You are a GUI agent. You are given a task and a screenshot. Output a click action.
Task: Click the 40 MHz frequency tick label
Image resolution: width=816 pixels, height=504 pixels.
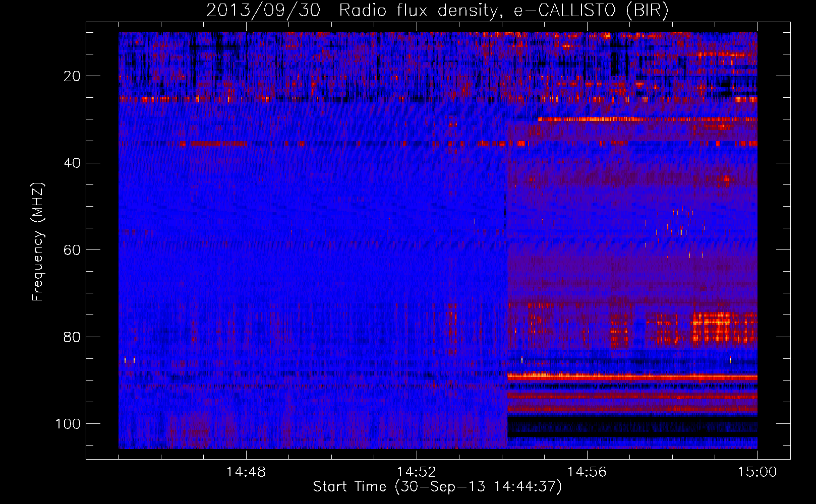[72, 163]
